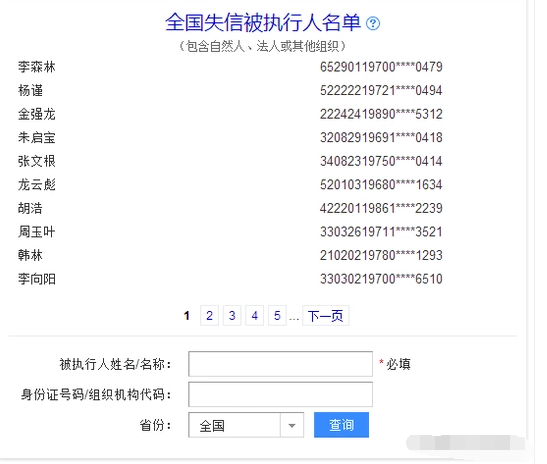Go to page 5 of results
This screenshot has height=464, width=547.
277,316
